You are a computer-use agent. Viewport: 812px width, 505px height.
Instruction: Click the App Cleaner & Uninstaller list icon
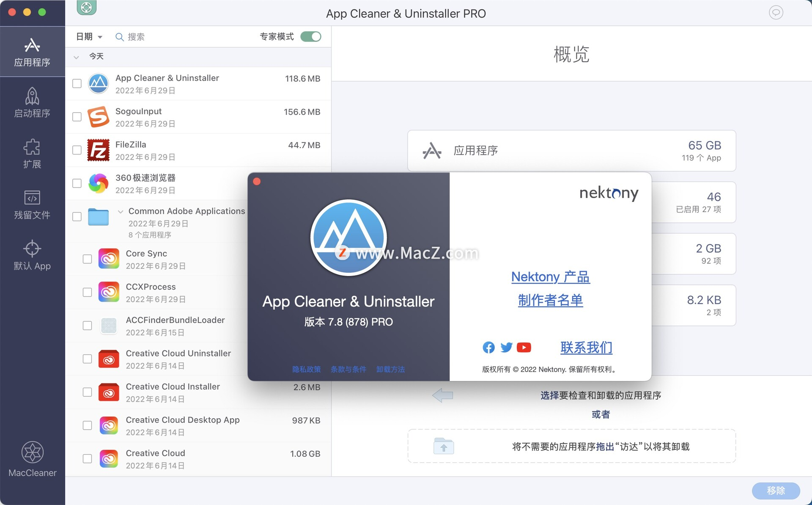click(99, 83)
